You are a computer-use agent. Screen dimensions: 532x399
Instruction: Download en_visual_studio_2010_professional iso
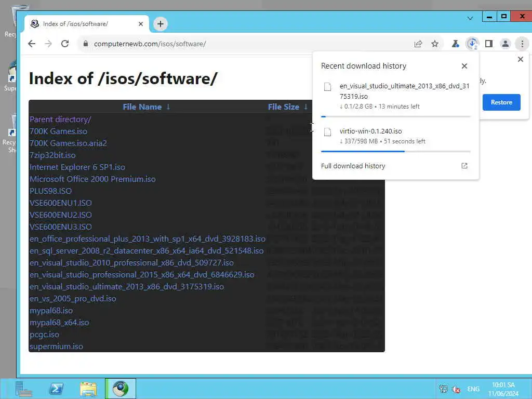click(131, 262)
